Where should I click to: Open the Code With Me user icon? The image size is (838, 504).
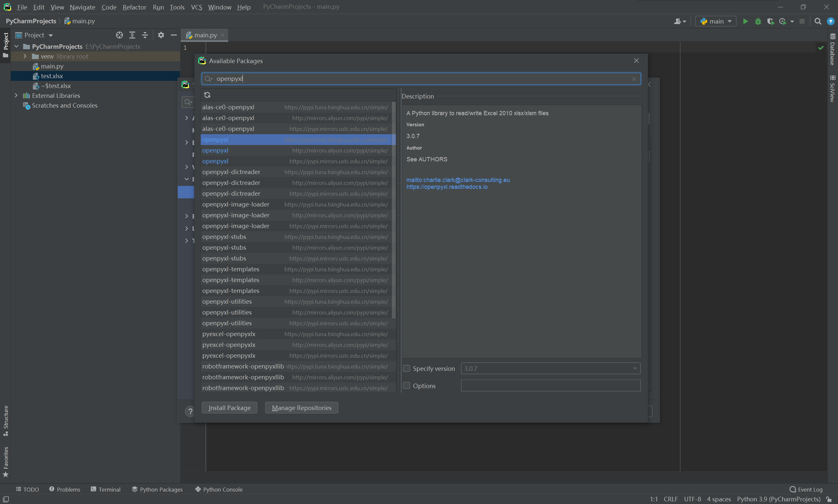point(680,21)
